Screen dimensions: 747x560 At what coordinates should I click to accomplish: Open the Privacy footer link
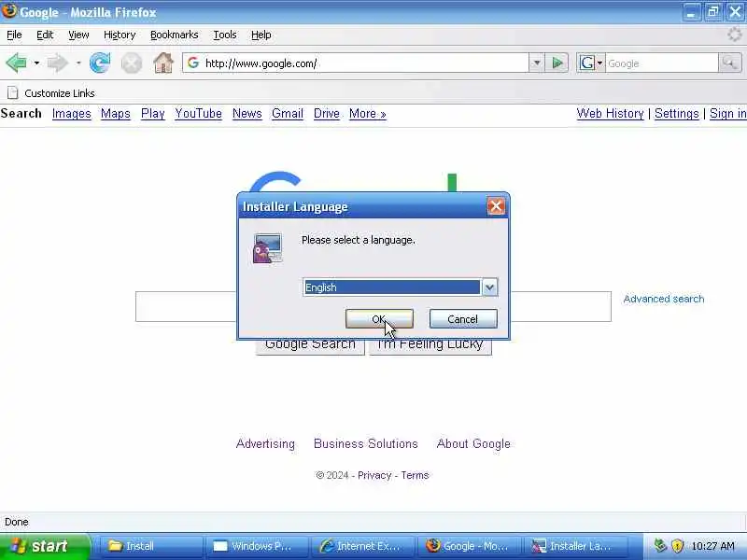point(374,475)
